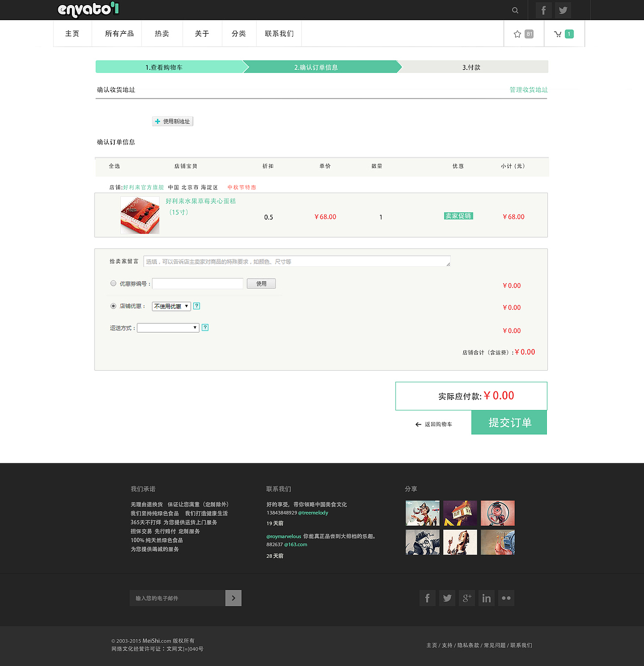Check the 全选 select-all checkbox
Screen dimensions: 644x666
pyautogui.click(x=114, y=166)
